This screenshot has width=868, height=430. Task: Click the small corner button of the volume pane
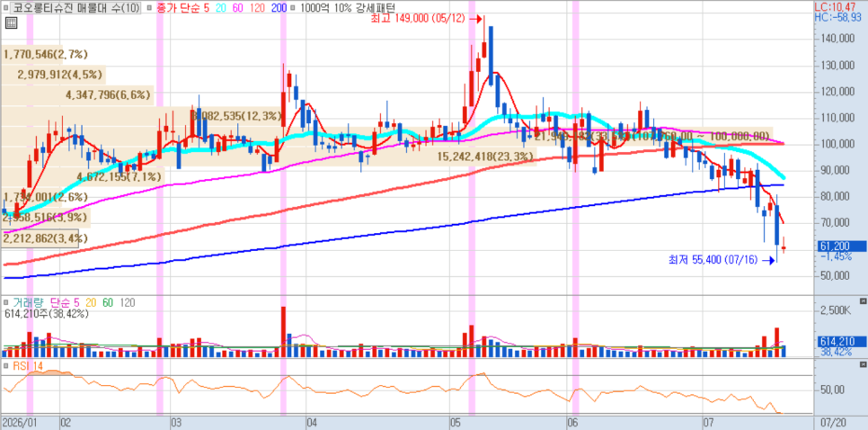[863, 300]
